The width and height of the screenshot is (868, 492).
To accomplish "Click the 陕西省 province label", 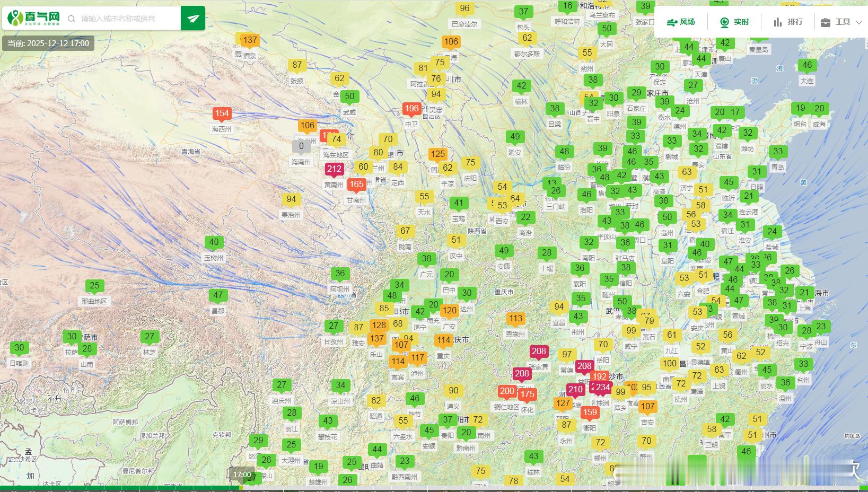I will click(x=477, y=231).
